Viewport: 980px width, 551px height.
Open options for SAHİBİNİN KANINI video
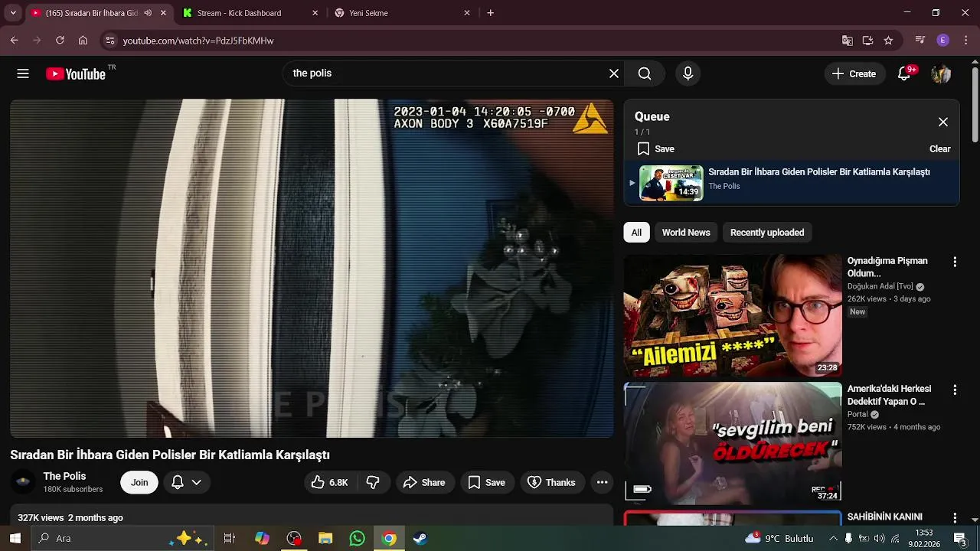[955, 518]
